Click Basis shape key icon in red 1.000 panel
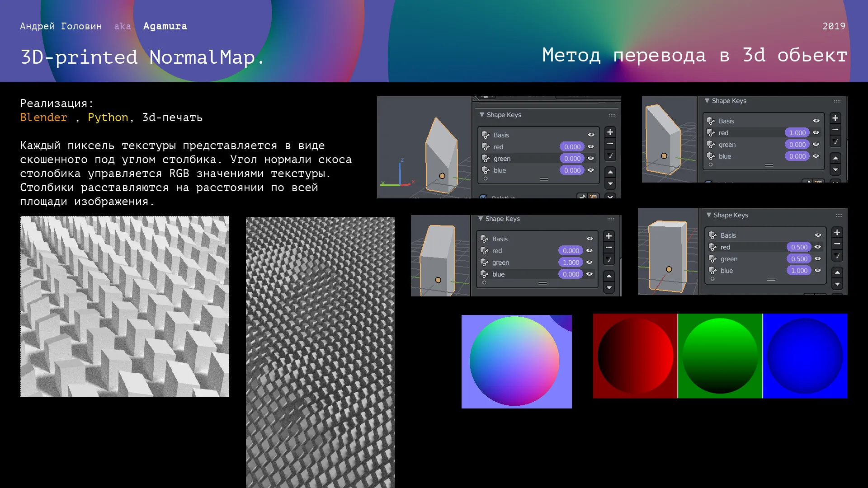This screenshot has width=868, height=488. click(711, 121)
